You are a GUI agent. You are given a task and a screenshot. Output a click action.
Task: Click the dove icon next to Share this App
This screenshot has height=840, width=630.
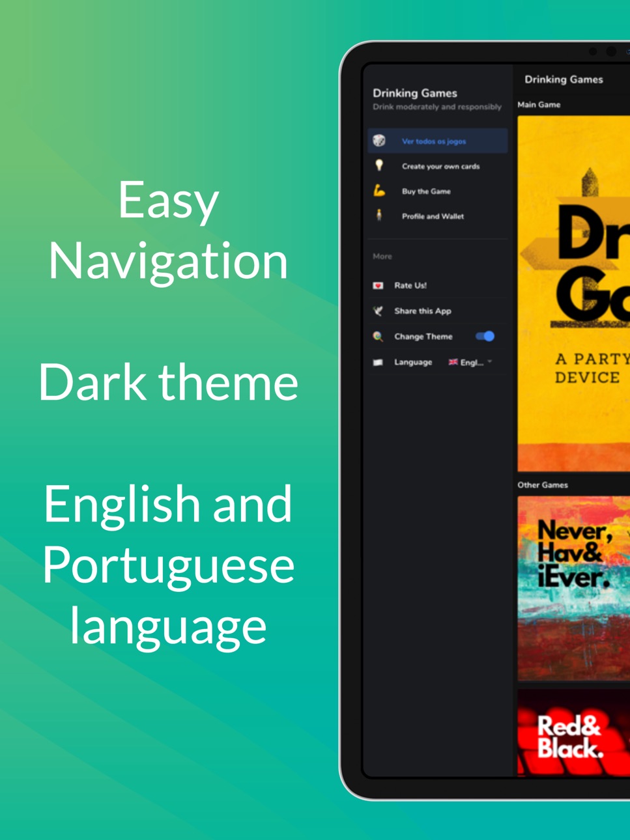[378, 311]
